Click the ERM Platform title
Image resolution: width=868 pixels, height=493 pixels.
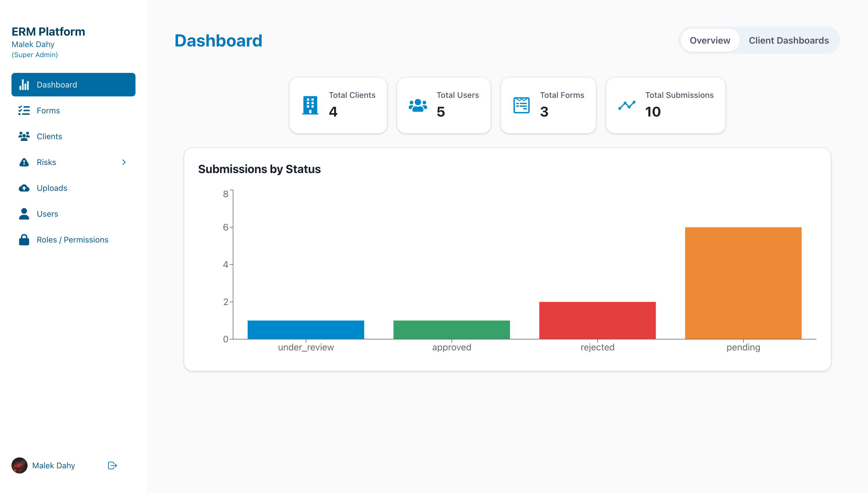tap(49, 32)
